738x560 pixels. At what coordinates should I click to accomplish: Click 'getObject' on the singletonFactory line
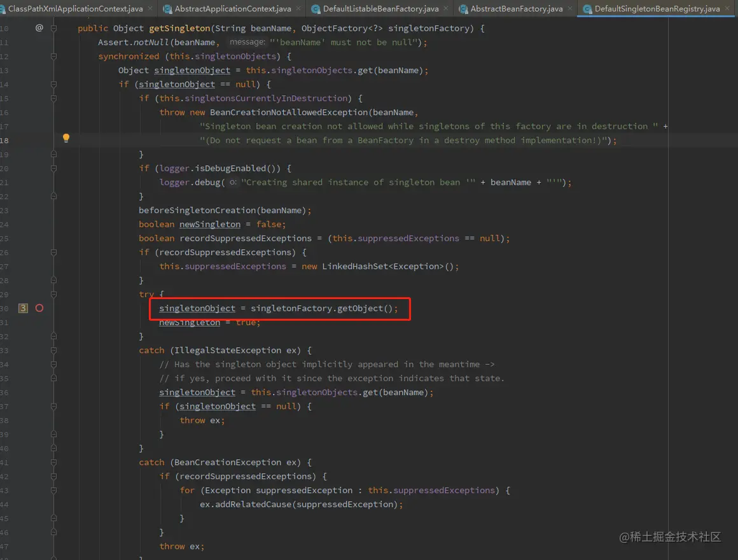coord(360,308)
